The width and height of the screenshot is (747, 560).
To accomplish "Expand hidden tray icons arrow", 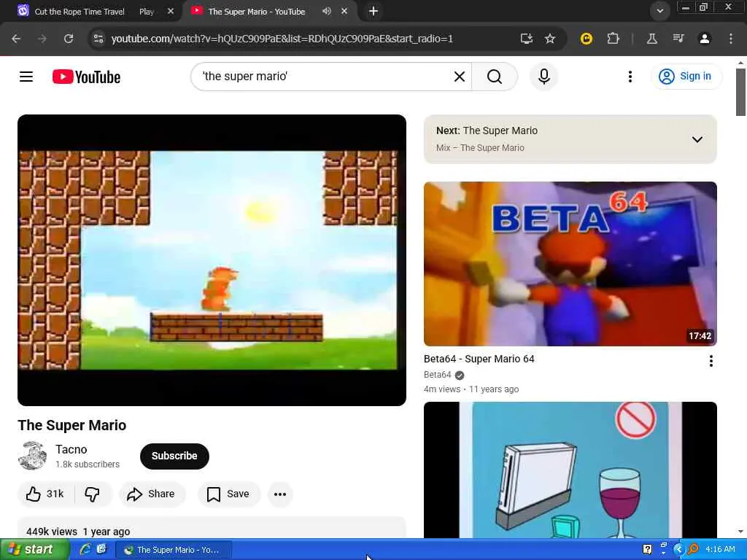I will pos(678,550).
